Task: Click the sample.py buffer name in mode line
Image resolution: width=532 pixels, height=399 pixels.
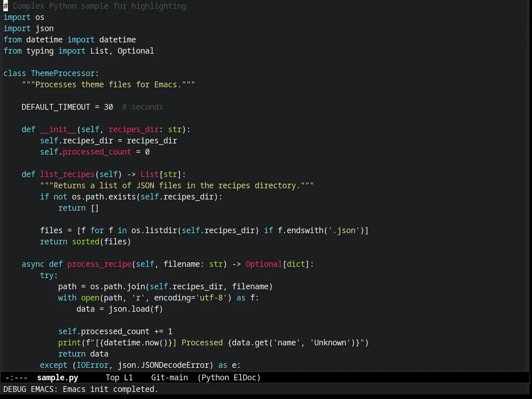Action: pyautogui.click(x=57, y=377)
